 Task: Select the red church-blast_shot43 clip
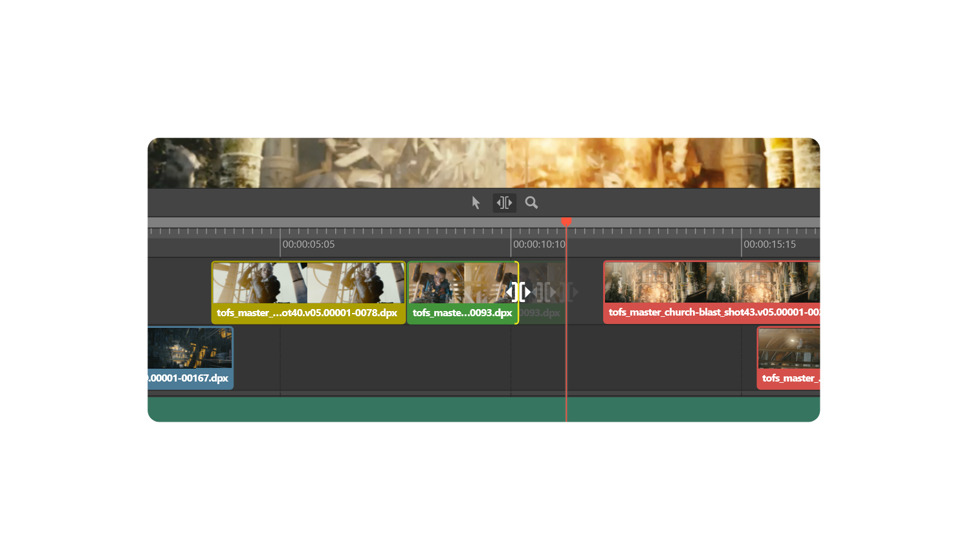(712, 292)
